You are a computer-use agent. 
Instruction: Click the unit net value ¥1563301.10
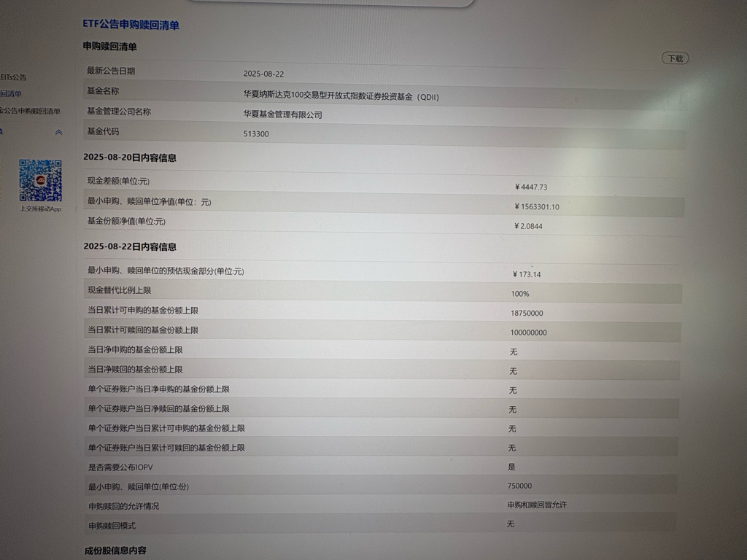[536, 206]
